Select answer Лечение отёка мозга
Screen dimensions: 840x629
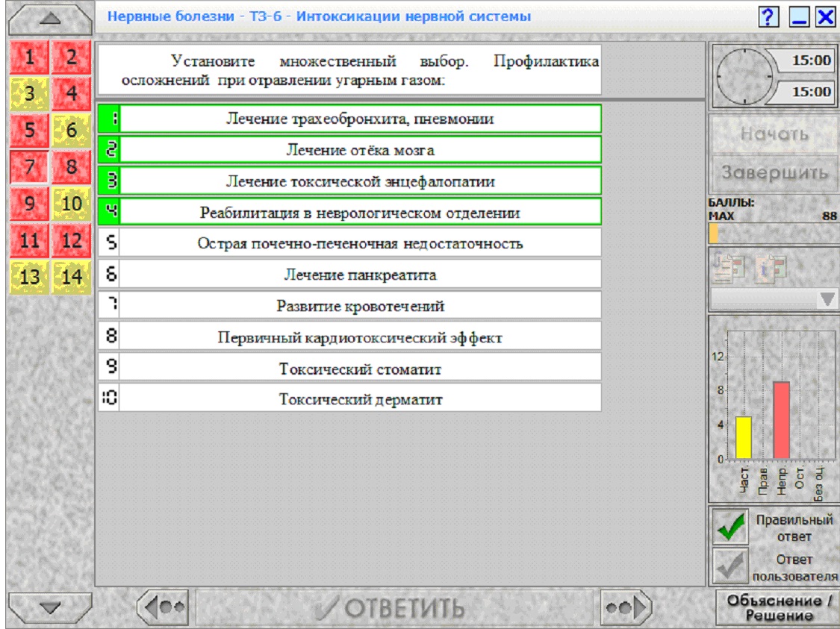click(x=350, y=149)
